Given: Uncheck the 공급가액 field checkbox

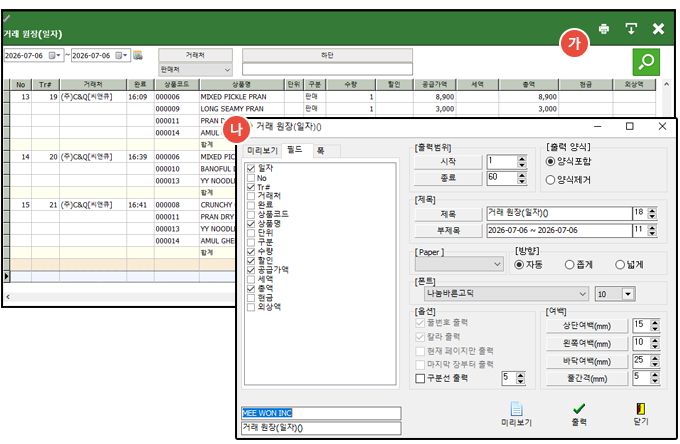Looking at the screenshot, I should (251, 270).
